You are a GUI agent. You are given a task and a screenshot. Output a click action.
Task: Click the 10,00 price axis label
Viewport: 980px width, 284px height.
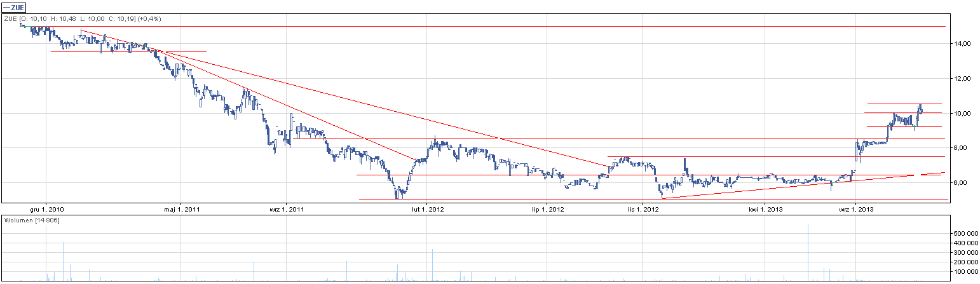pyautogui.click(x=962, y=113)
